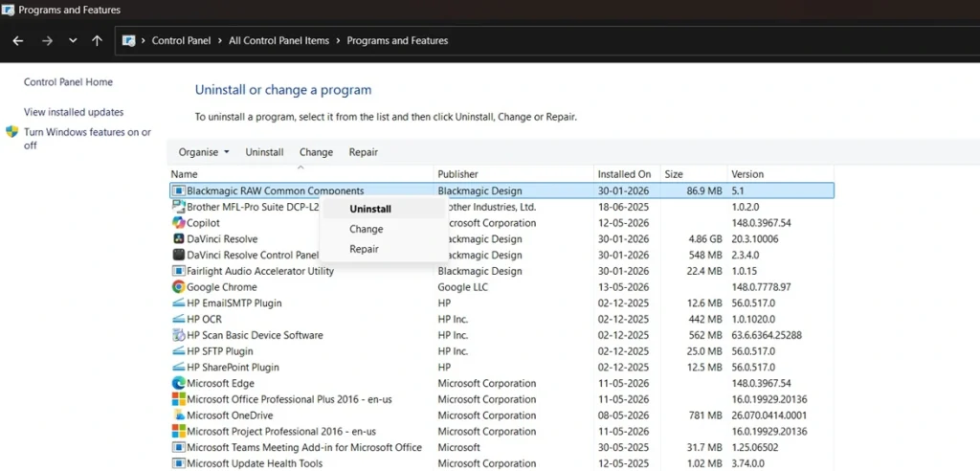Click the 18-06-2025 installed date
980x471 pixels.
click(x=624, y=207)
